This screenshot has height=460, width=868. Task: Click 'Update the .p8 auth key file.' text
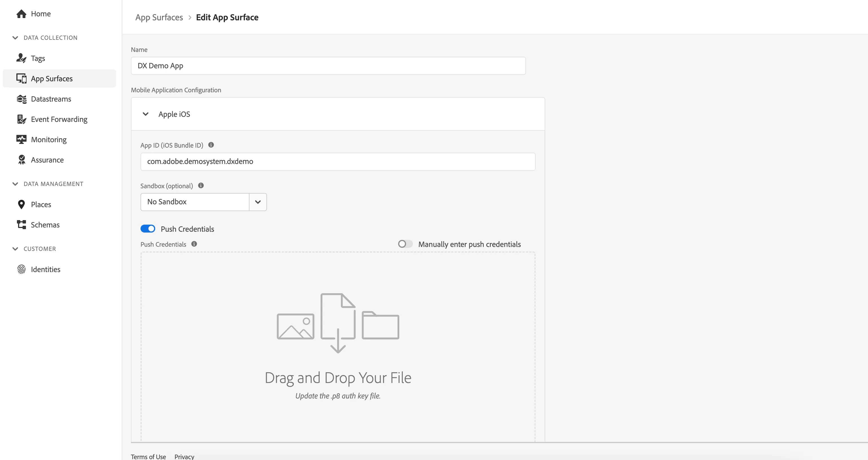tap(338, 396)
